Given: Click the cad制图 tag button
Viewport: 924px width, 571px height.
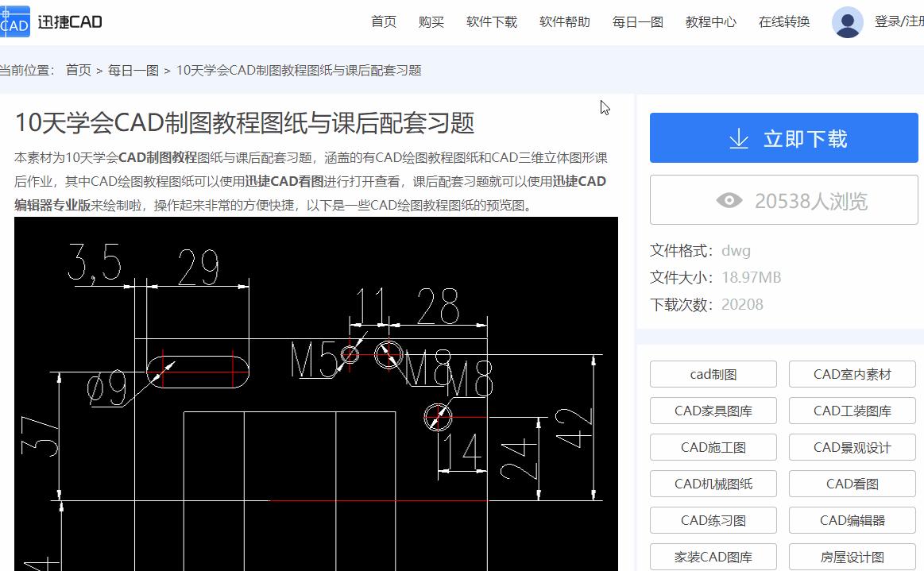Looking at the screenshot, I should coord(713,373).
